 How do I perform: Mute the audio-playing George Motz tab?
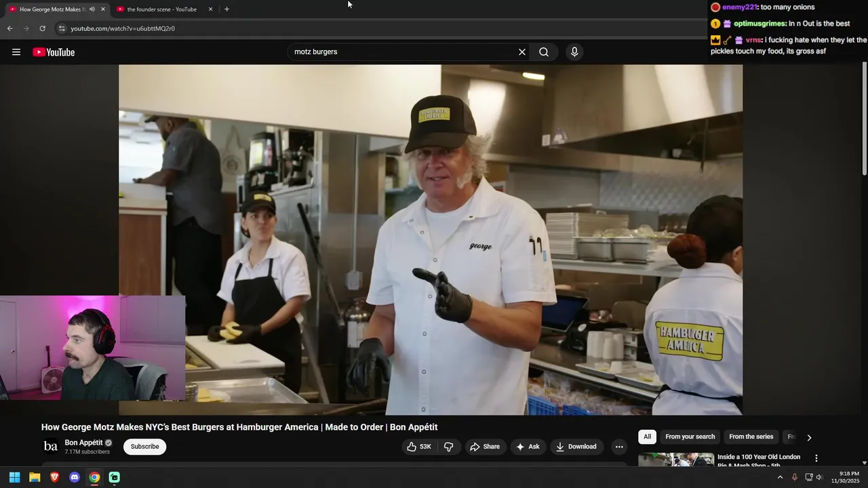point(92,9)
